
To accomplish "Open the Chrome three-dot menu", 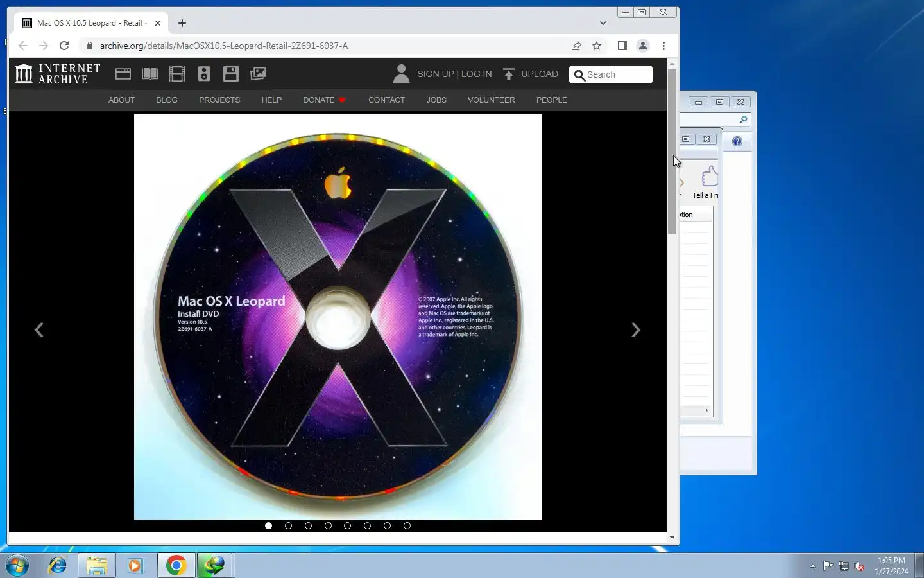I will [663, 46].
